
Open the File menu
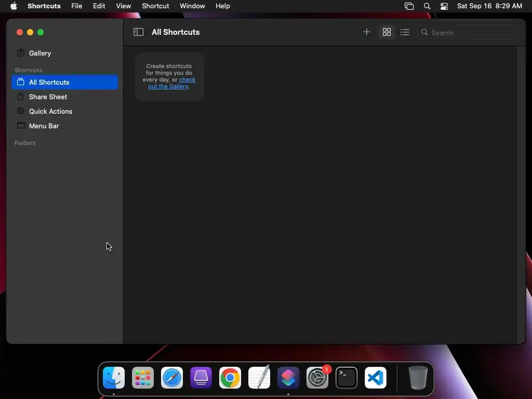[x=77, y=6]
